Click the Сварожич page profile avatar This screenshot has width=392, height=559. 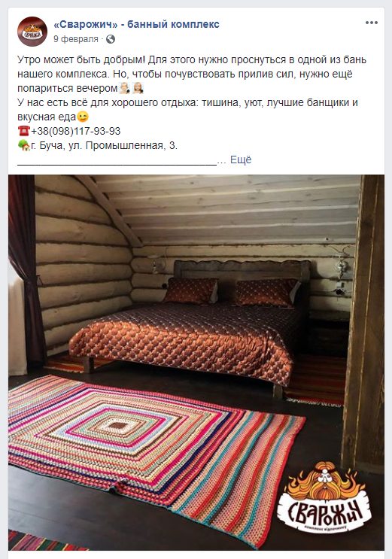(x=32, y=32)
